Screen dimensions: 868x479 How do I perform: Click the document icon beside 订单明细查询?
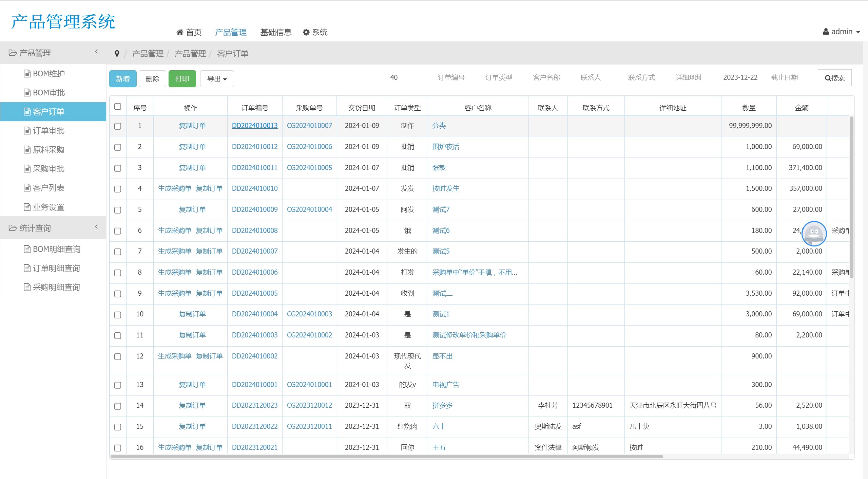(27, 268)
